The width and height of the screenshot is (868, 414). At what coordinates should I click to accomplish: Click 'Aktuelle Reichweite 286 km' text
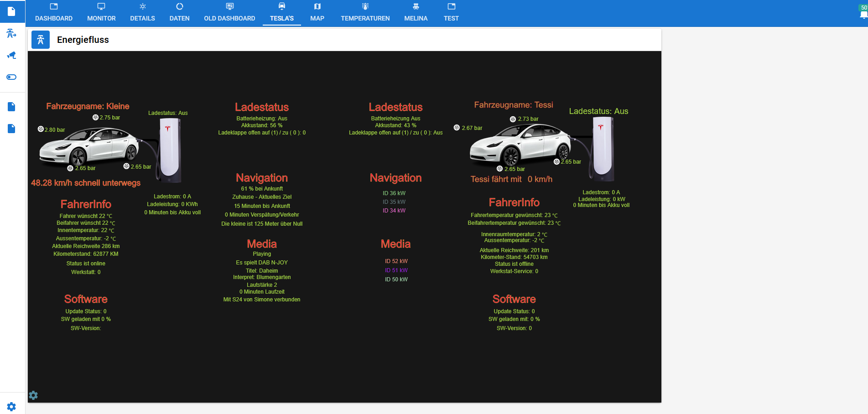86,246
